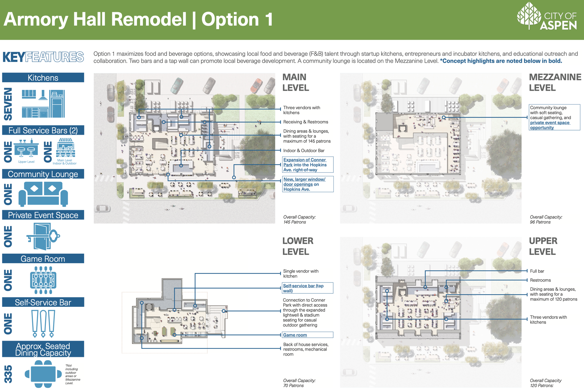Click the community lounge sofa icon
This screenshot has width=584, height=392.
coord(43,194)
